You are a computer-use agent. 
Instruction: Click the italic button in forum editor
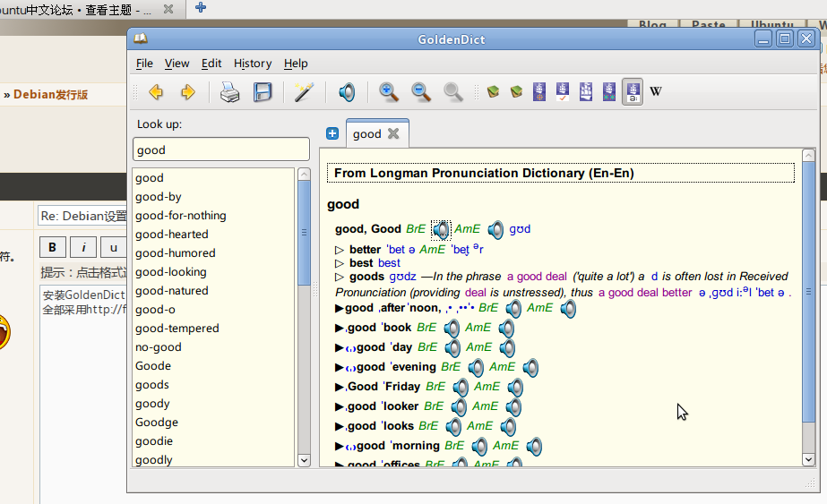[83, 247]
